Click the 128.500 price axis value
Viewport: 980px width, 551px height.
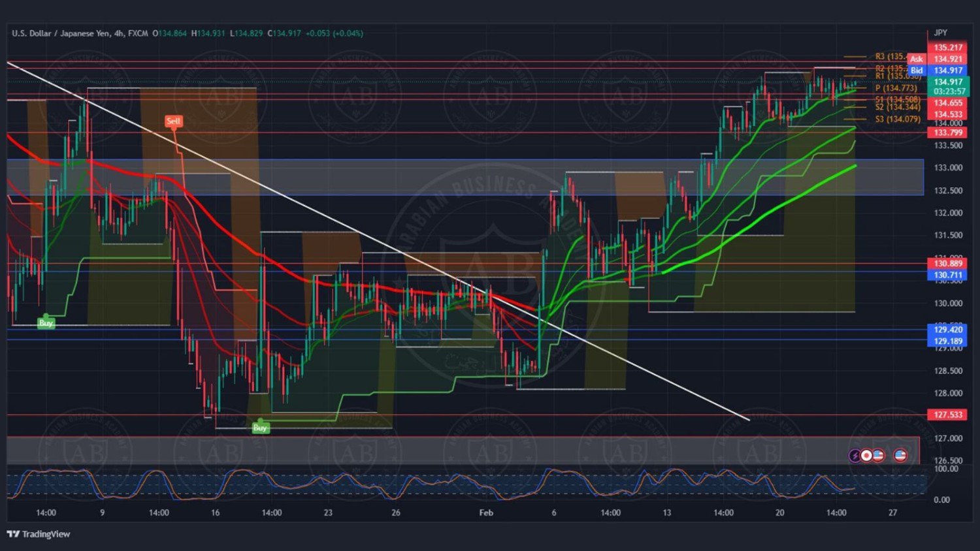pyautogui.click(x=948, y=371)
